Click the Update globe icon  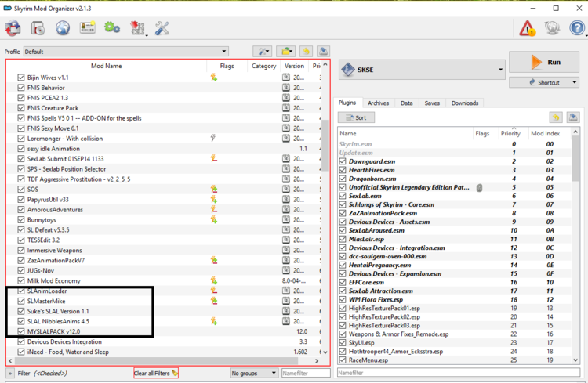pos(552,28)
